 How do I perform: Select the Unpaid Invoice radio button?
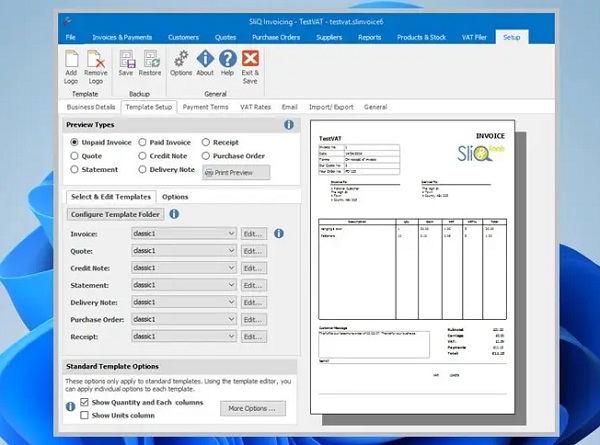(74, 142)
